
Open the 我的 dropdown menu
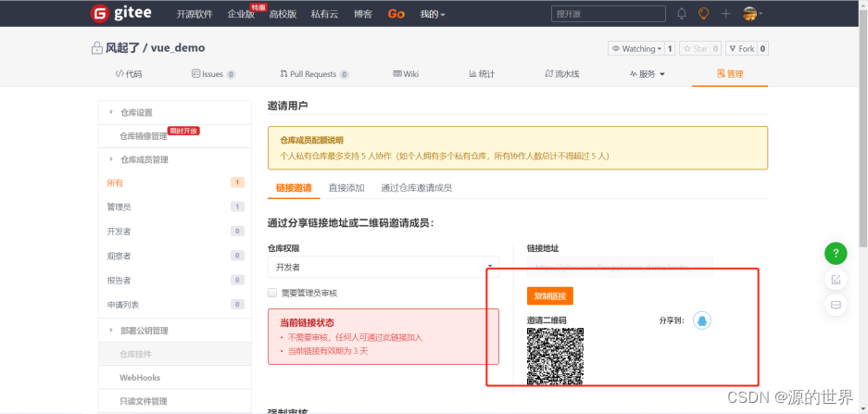tap(433, 15)
